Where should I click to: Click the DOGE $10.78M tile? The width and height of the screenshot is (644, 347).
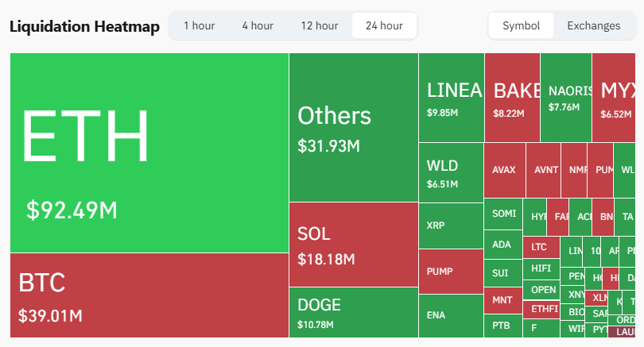pyautogui.click(x=354, y=312)
